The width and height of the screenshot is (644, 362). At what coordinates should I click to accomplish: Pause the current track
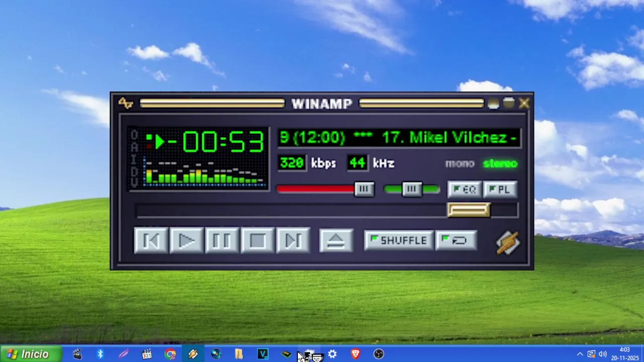(x=222, y=241)
